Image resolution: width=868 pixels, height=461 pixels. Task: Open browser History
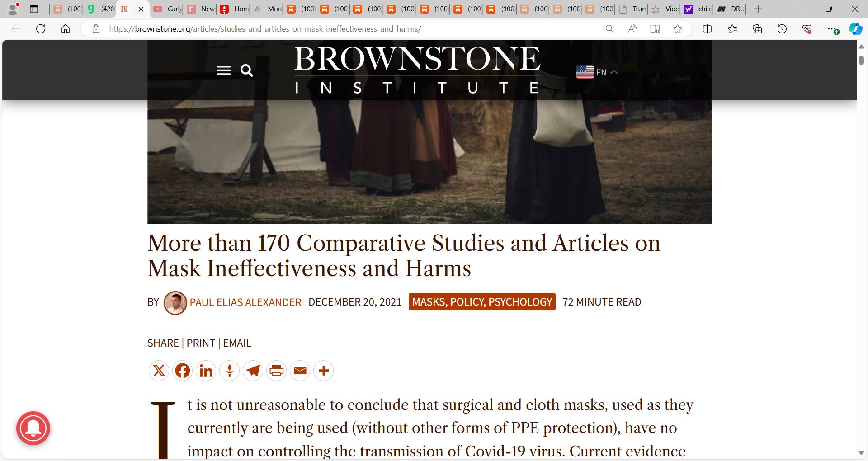point(782,29)
